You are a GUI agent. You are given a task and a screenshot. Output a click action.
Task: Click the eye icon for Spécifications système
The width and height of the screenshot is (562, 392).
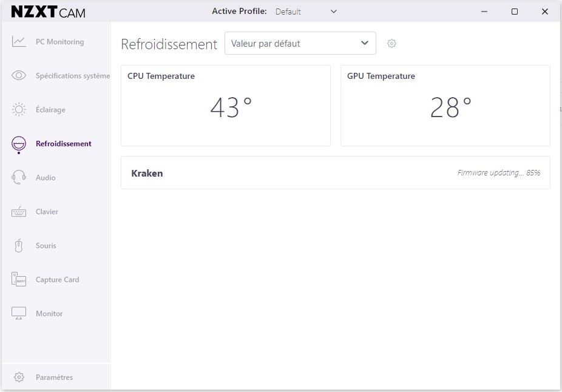pyautogui.click(x=19, y=76)
